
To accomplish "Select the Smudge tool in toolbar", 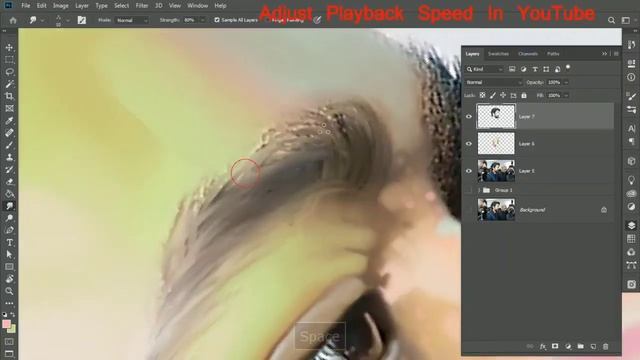I will 9,206.
